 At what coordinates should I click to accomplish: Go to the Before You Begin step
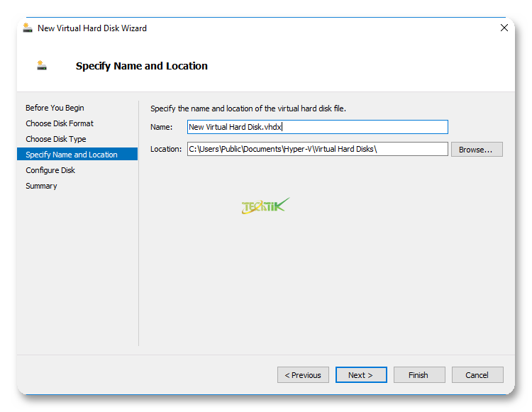tap(55, 108)
